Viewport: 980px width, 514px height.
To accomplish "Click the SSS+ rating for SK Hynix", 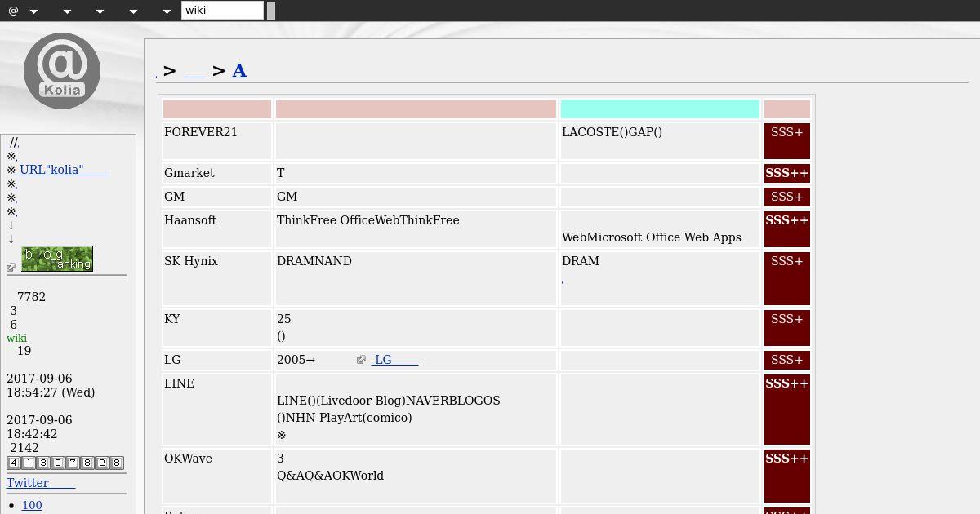I will click(787, 279).
